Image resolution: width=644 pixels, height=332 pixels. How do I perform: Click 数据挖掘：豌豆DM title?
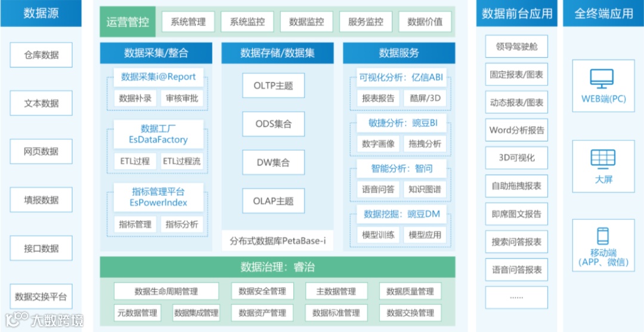click(x=401, y=214)
